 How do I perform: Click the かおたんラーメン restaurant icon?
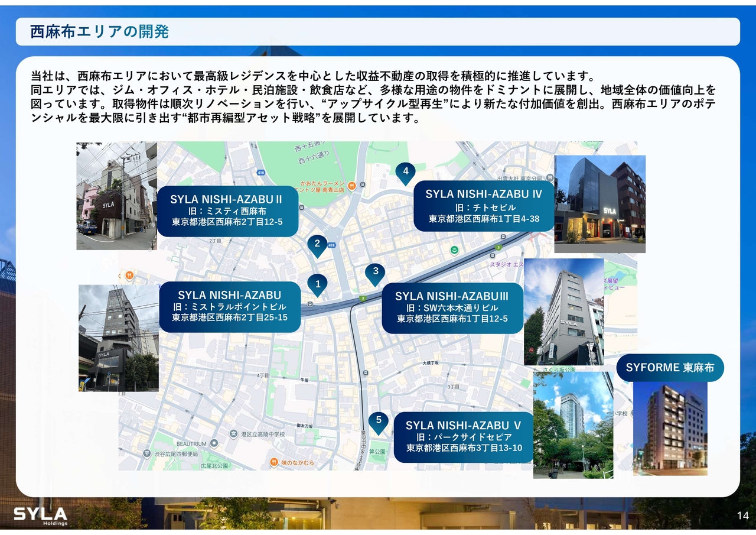pyautogui.click(x=351, y=186)
